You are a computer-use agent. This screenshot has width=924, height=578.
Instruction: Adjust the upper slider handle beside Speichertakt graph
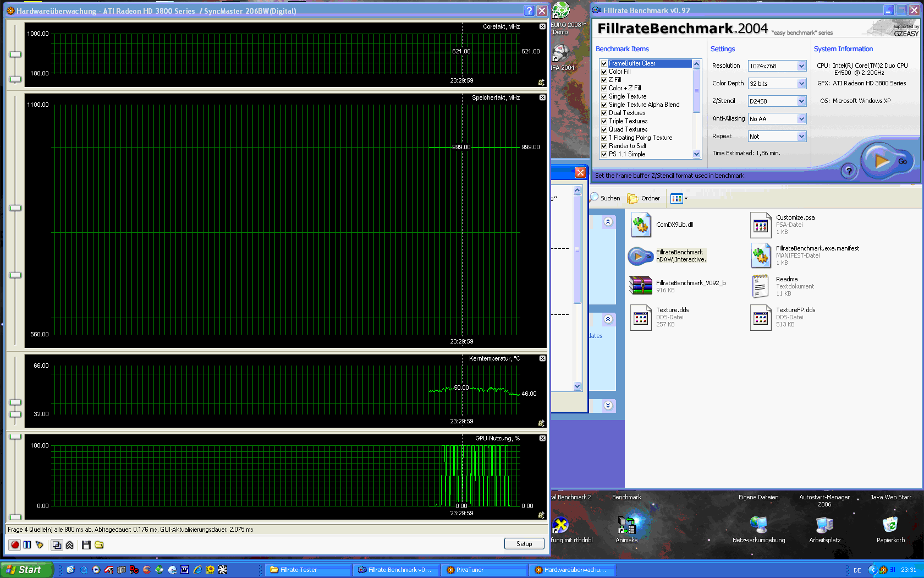click(x=15, y=208)
